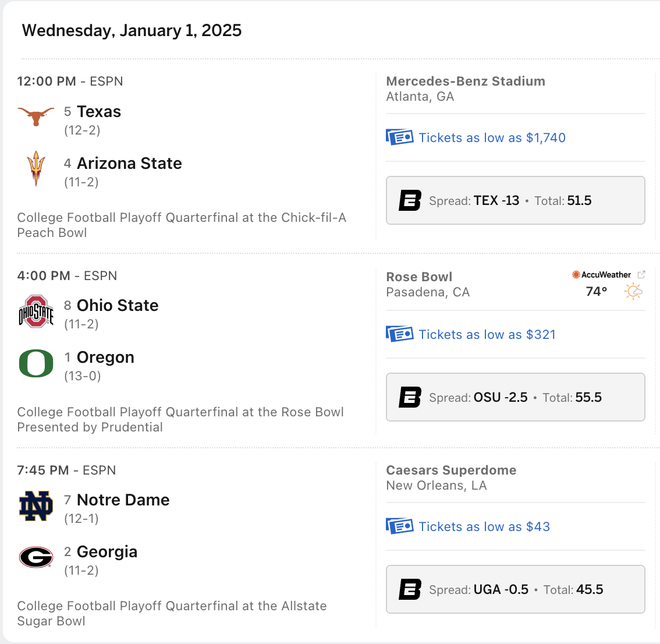Image resolution: width=660 pixels, height=644 pixels.
Task: Click the ESPN BET logo beside TEX -13
Action: [x=410, y=200]
